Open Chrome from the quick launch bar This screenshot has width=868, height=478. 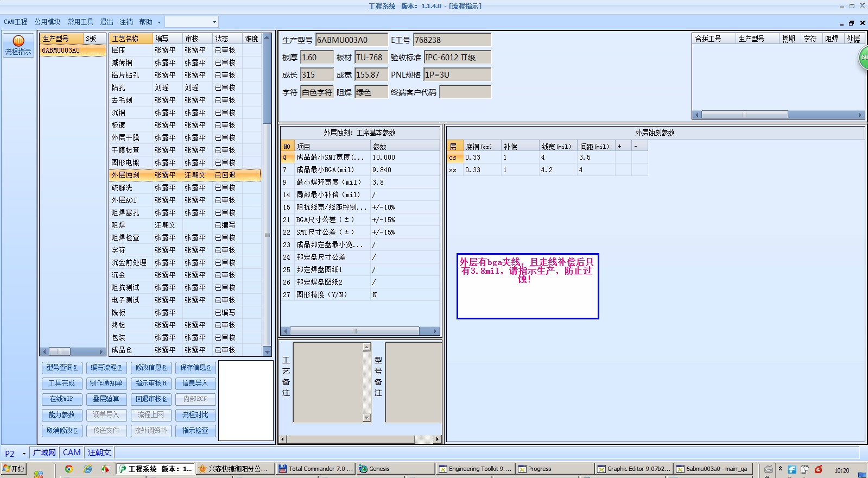(x=69, y=469)
